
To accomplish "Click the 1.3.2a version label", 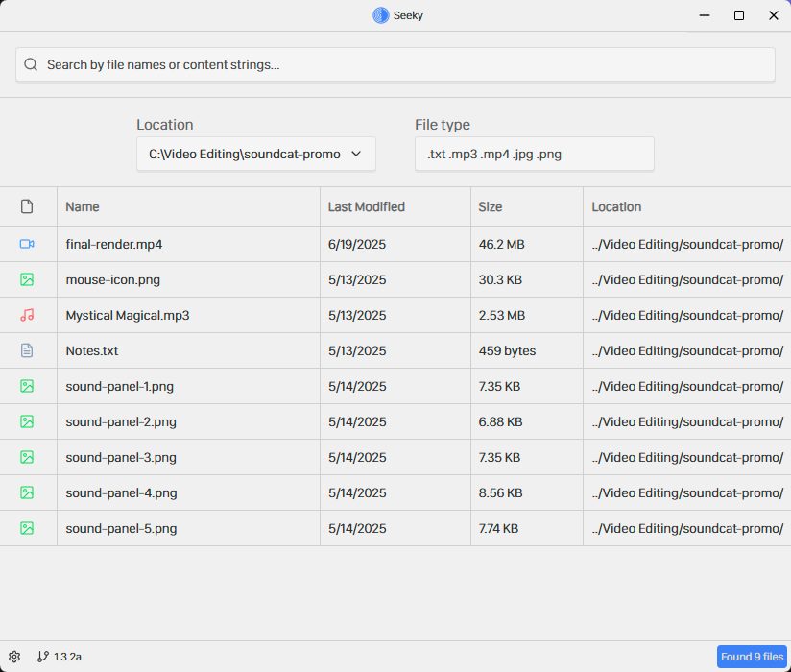I will [67, 657].
